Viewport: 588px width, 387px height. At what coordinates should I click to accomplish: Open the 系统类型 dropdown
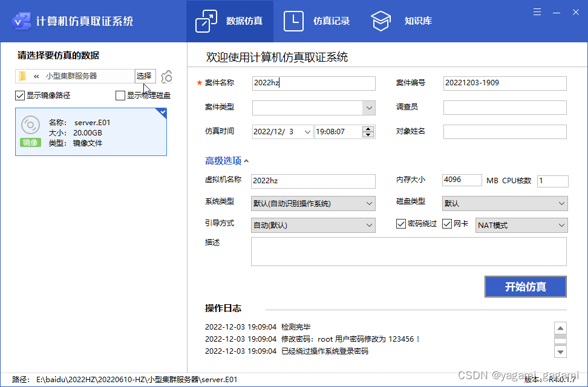[313, 204]
